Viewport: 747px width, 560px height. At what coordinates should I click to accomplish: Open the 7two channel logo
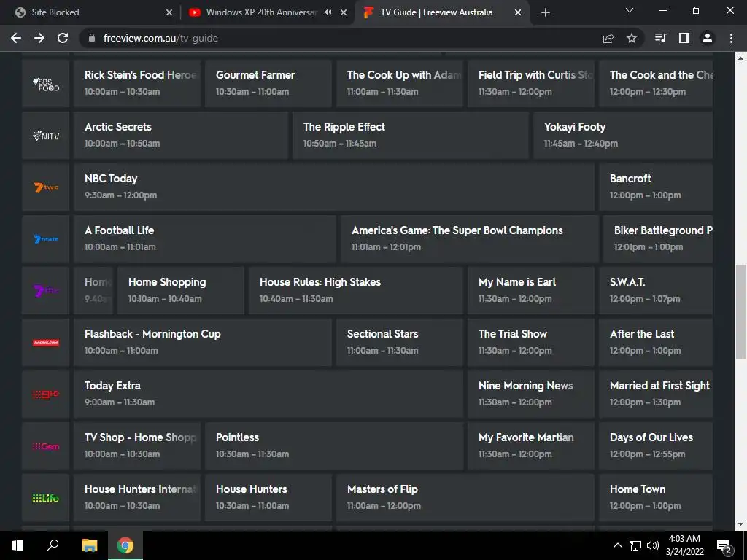coord(46,187)
